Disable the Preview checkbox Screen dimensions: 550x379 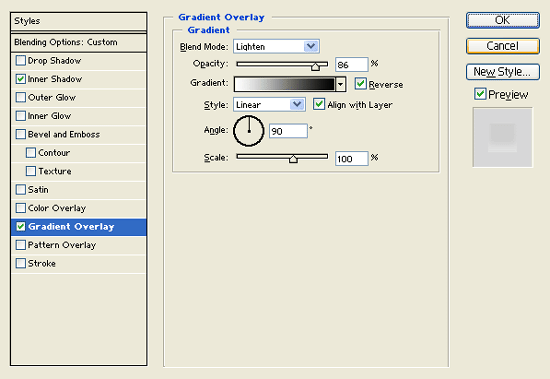tap(480, 94)
